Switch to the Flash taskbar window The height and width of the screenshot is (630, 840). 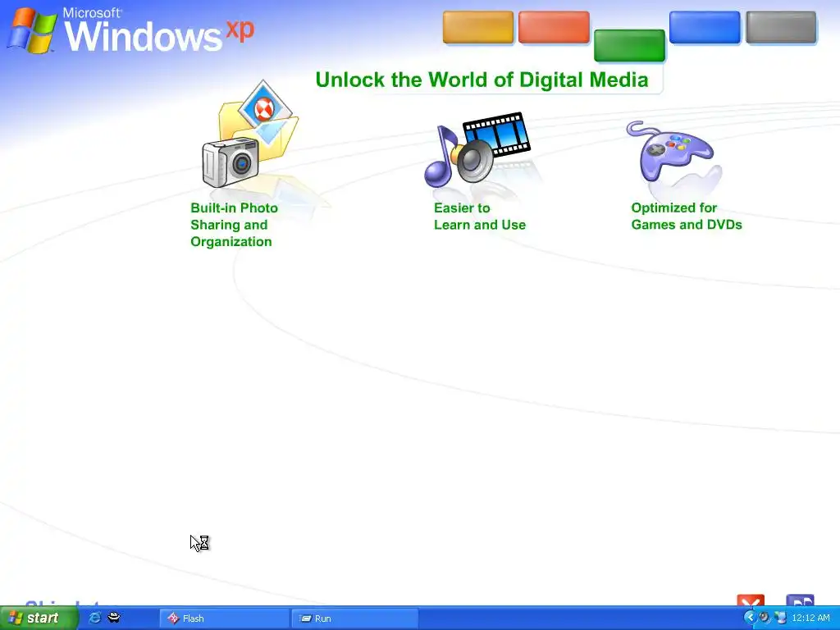point(224,619)
